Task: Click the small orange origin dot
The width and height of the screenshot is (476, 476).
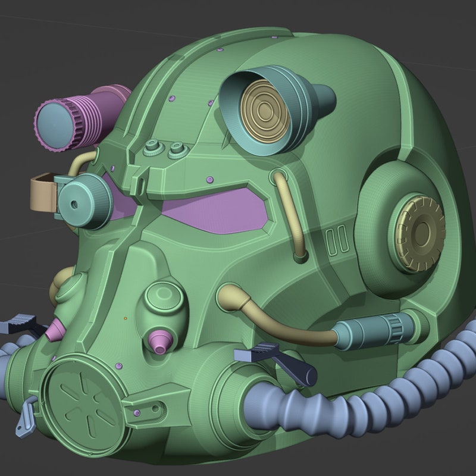Action: [x=126, y=318]
